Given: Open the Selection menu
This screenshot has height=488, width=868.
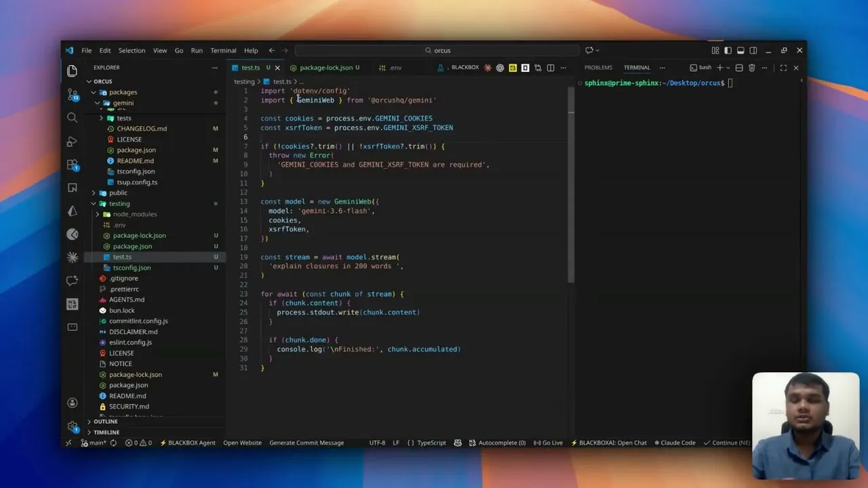Looking at the screenshot, I should point(132,50).
